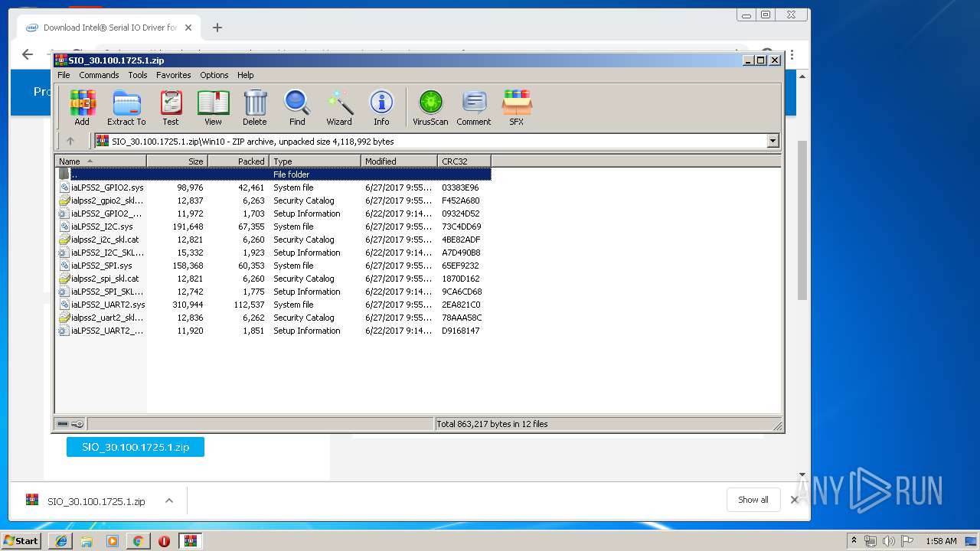
Task: Sort by Modified column header
Action: pyautogui.click(x=399, y=161)
